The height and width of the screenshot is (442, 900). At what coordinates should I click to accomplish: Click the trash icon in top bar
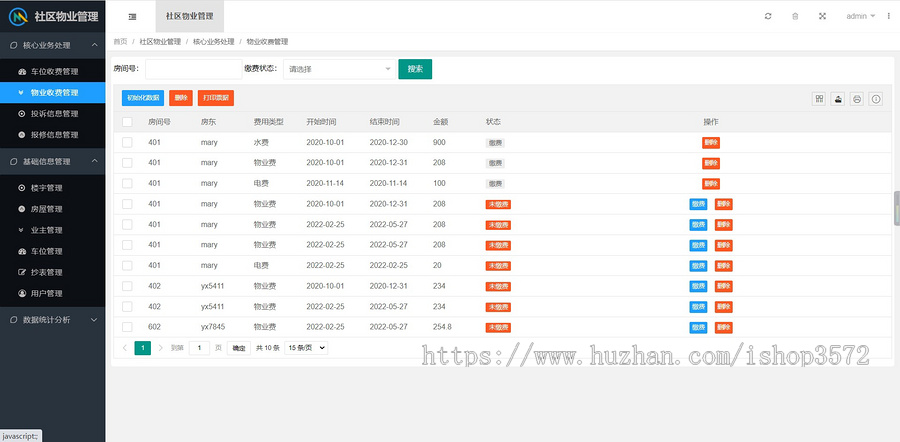click(795, 16)
